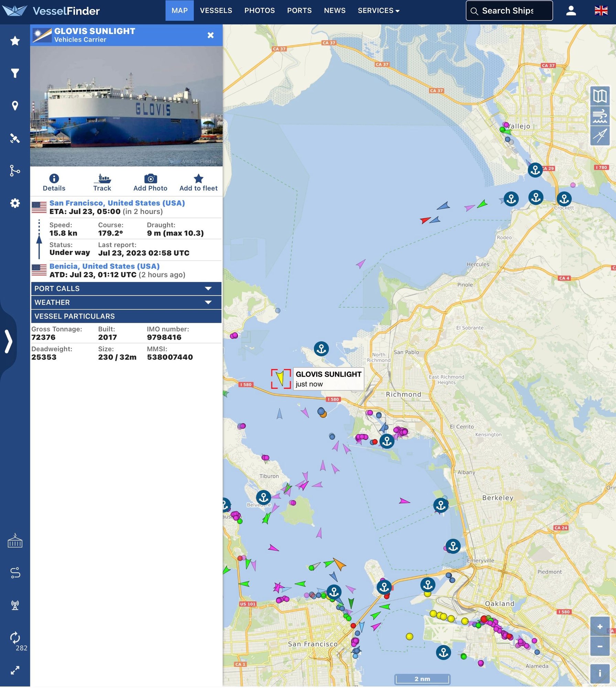Image resolution: width=616 pixels, height=688 pixels.
Task: Add the vessel to fleet
Action: tap(198, 183)
